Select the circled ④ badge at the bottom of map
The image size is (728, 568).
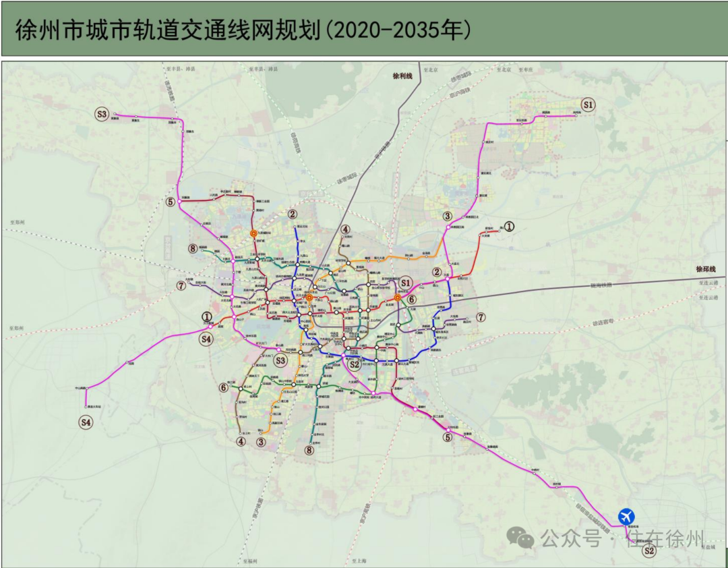pos(240,441)
